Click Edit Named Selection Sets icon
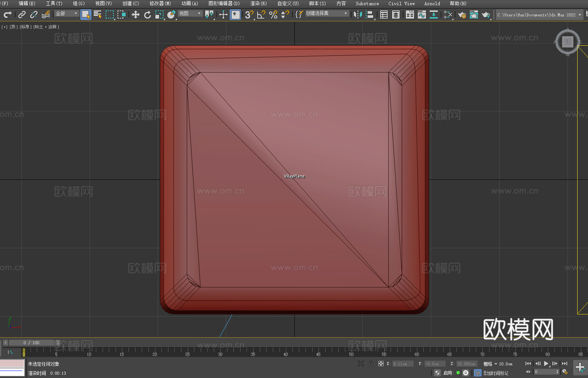 [x=299, y=14]
